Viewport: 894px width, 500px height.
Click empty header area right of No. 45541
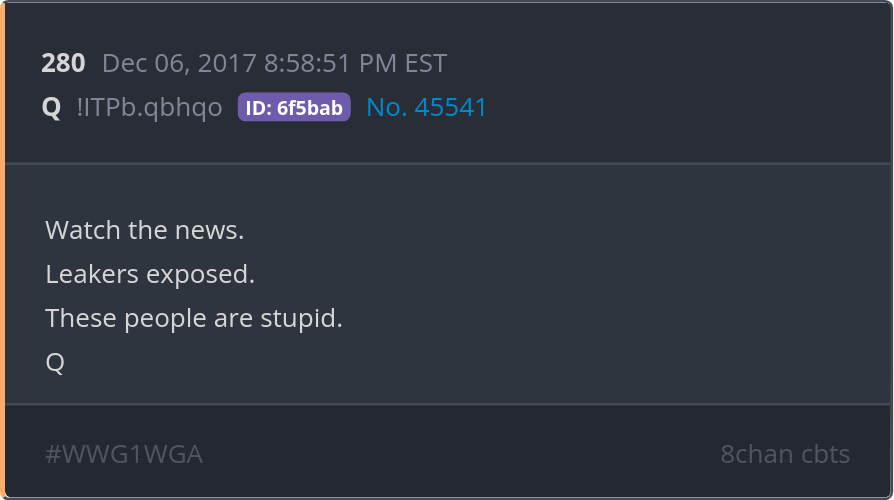click(x=684, y=107)
